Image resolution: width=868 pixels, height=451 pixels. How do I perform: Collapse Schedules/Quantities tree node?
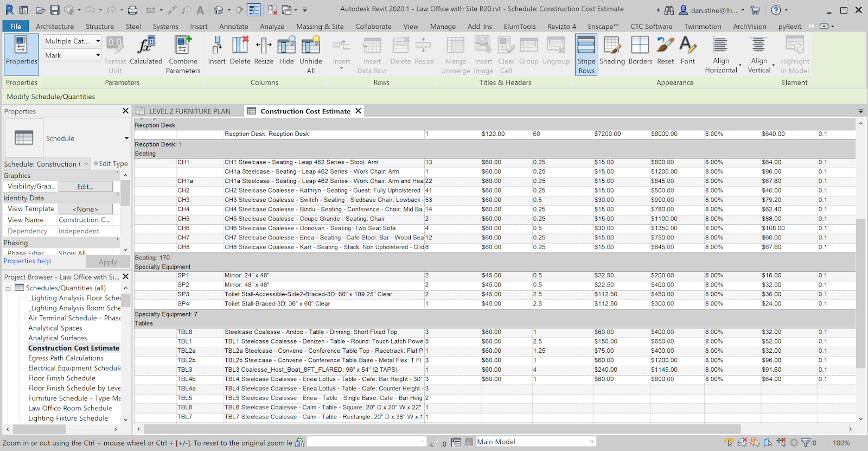tap(8, 288)
